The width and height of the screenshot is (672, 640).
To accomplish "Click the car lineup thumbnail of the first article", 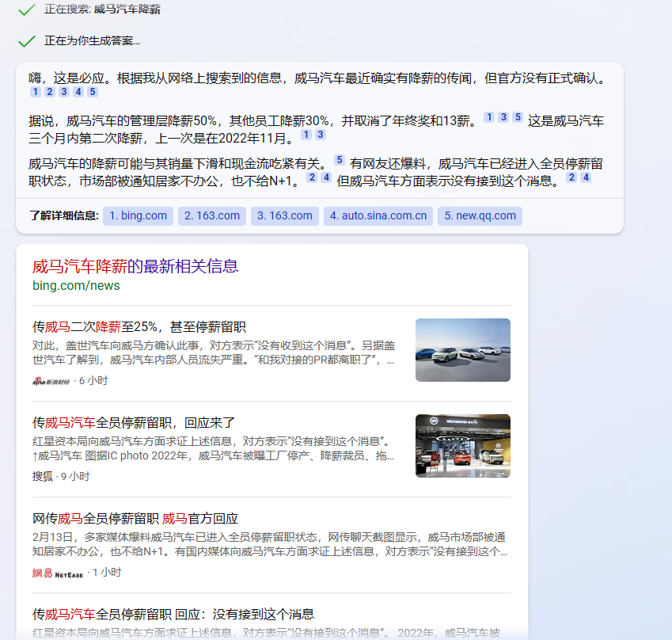I will pos(462,349).
